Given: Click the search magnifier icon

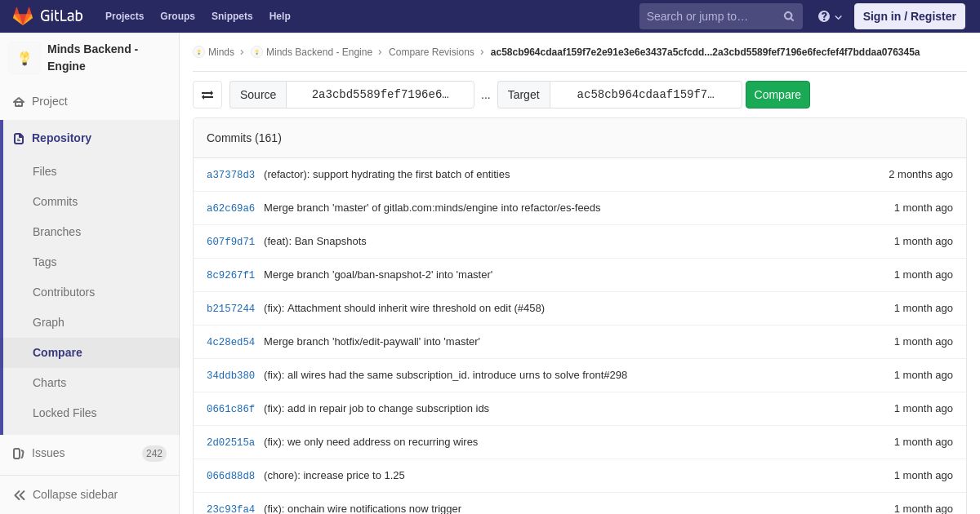Looking at the screenshot, I should [x=789, y=16].
